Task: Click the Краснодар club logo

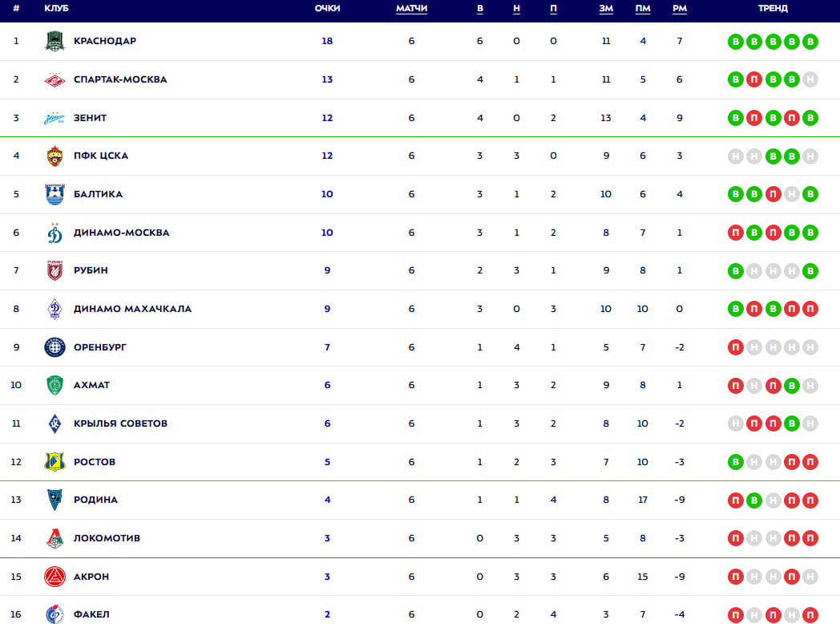Action: (x=55, y=41)
